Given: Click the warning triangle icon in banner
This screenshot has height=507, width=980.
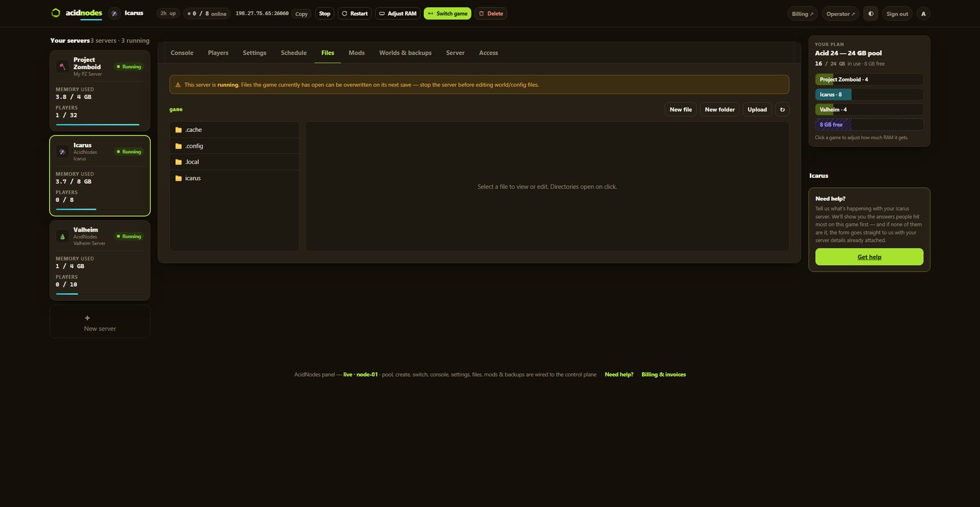Looking at the screenshot, I should (x=178, y=85).
